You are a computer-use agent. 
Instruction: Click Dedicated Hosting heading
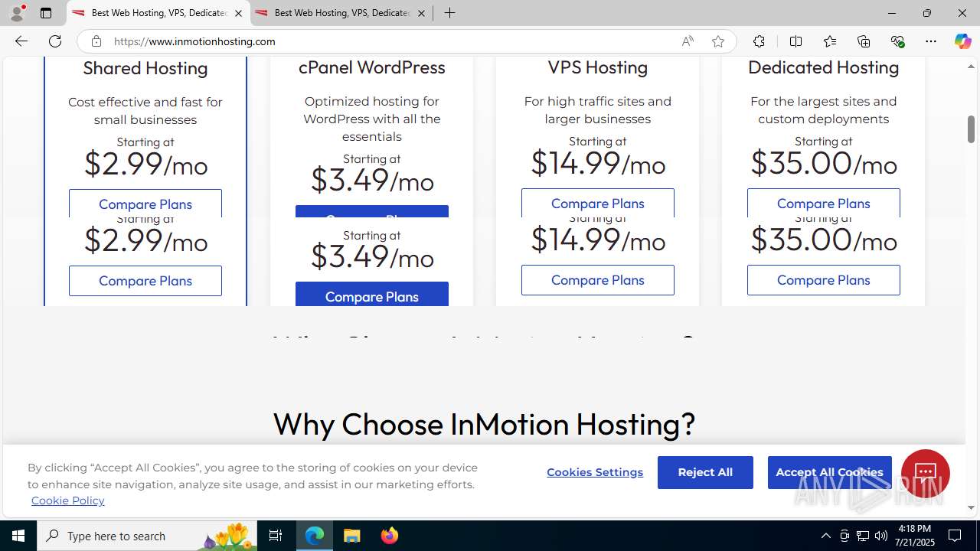pyautogui.click(x=824, y=67)
